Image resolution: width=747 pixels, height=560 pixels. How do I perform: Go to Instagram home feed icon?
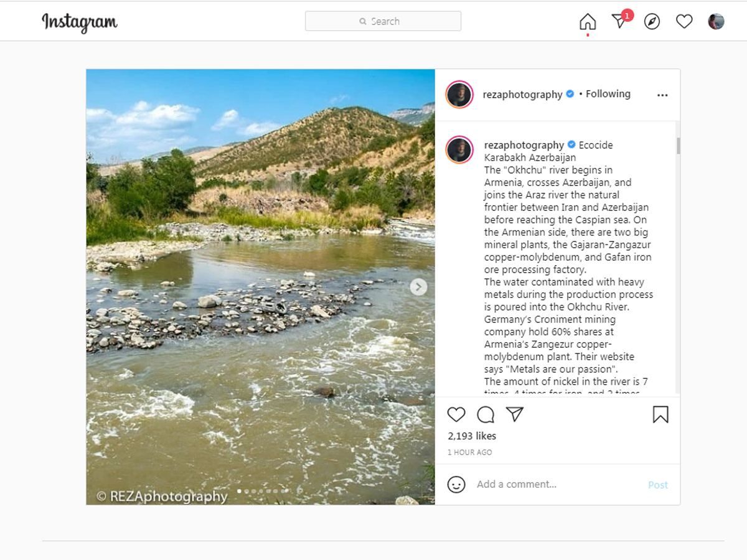[x=588, y=22]
